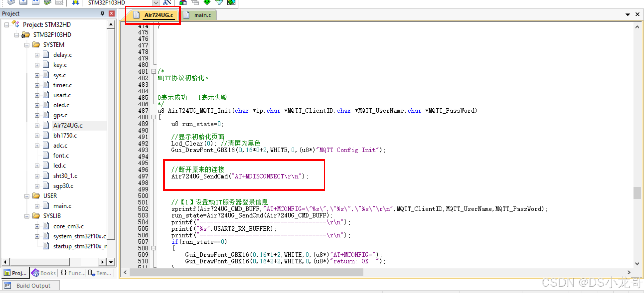Viewport: 644px width, 293px height.
Task: Collapse the SYSLIB group folder
Action: (x=27, y=216)
